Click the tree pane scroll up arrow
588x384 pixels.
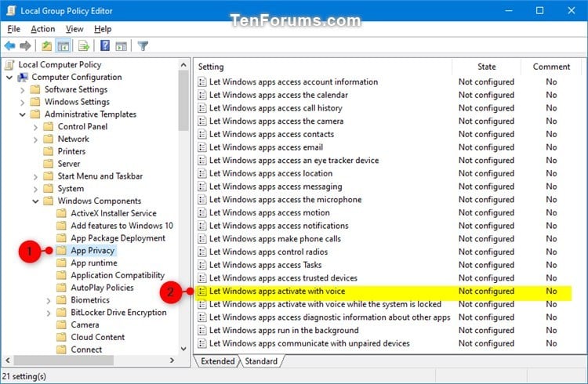tap(183, 65)
